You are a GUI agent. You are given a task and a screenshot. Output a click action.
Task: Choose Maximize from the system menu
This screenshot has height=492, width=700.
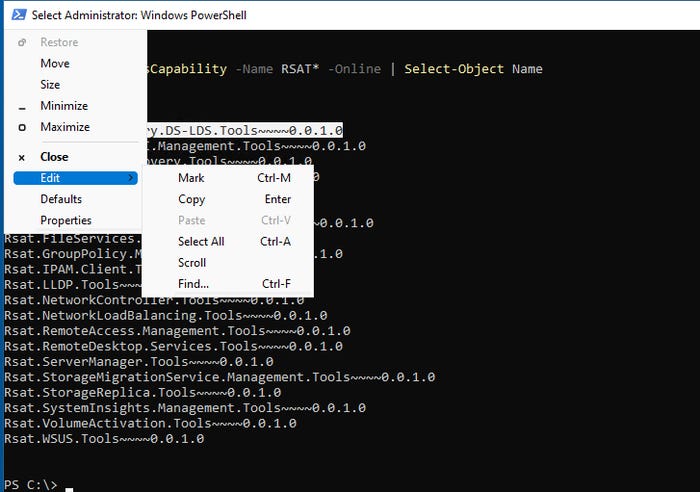click(x=75, y=127)
